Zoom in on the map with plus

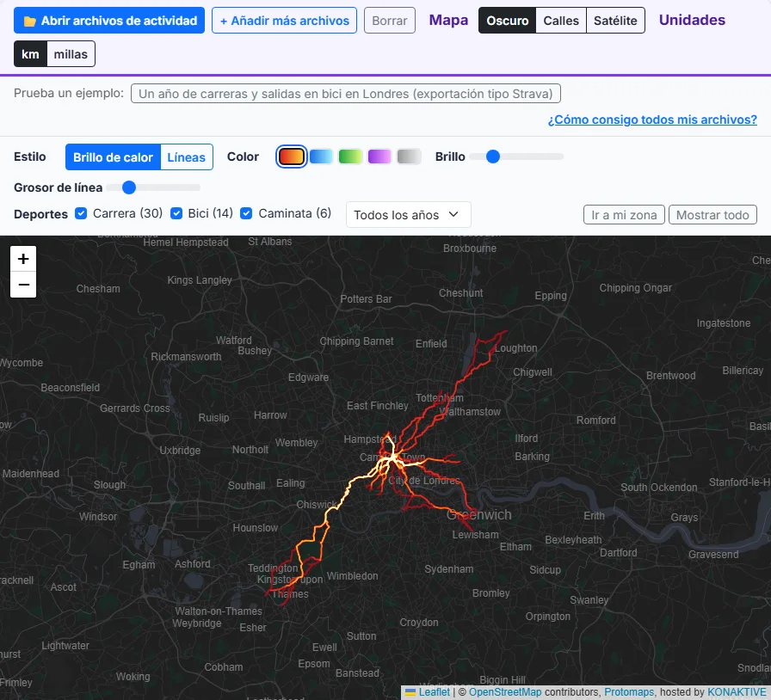pos(23,259)
